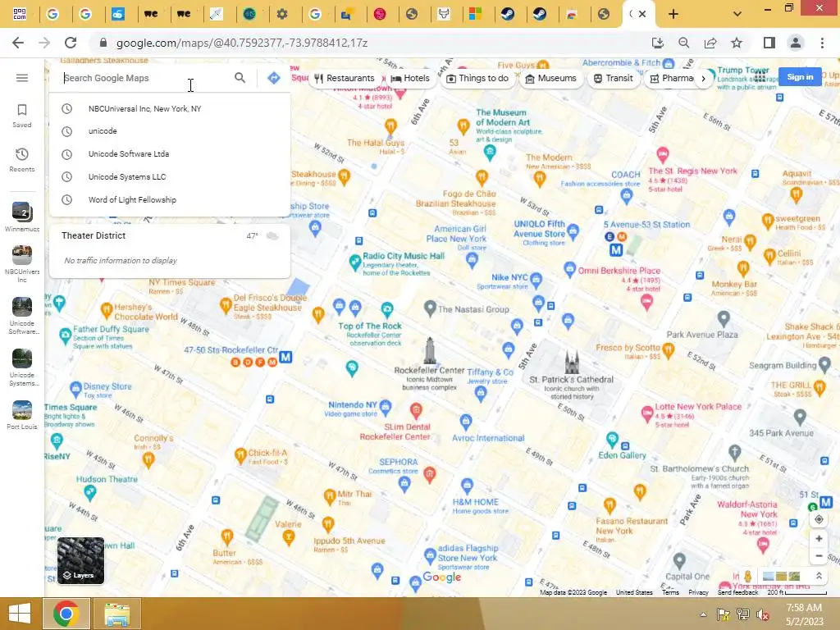Viewport: 840px width, 630px height.
Task: Filter map by Museums
Action: pyautogui.click(x=550, y=78)
